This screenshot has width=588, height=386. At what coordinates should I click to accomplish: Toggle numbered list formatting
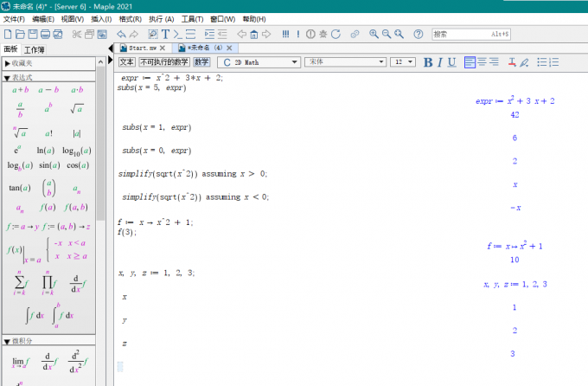[554, 62]
